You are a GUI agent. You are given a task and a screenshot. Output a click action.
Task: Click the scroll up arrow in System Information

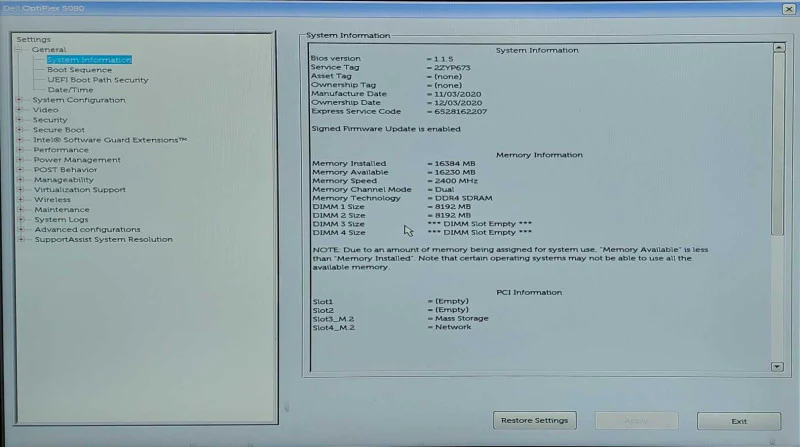(779, 47)
